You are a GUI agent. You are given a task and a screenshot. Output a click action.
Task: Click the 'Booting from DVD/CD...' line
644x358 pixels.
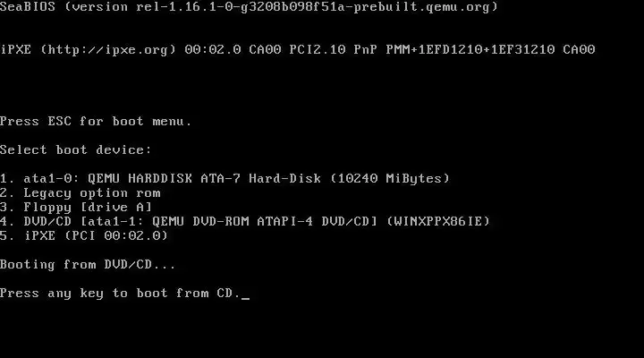pos(88,264)
